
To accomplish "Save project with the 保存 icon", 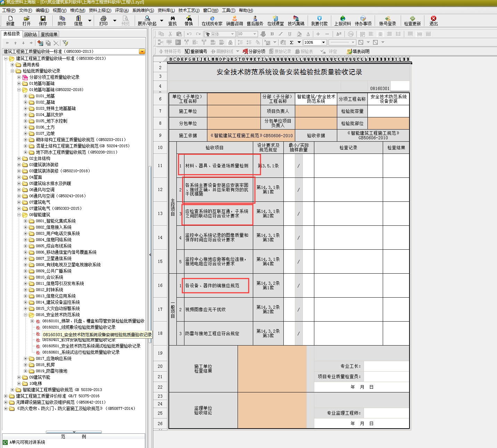I will [x=43, y=20].
